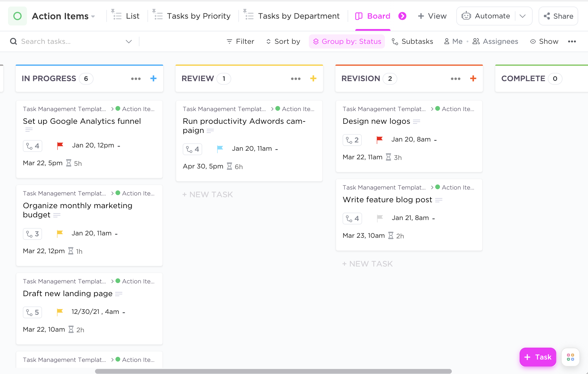Click the Filter icon in the toolbar
Screen dimensions: 588x374
(229, 41)
